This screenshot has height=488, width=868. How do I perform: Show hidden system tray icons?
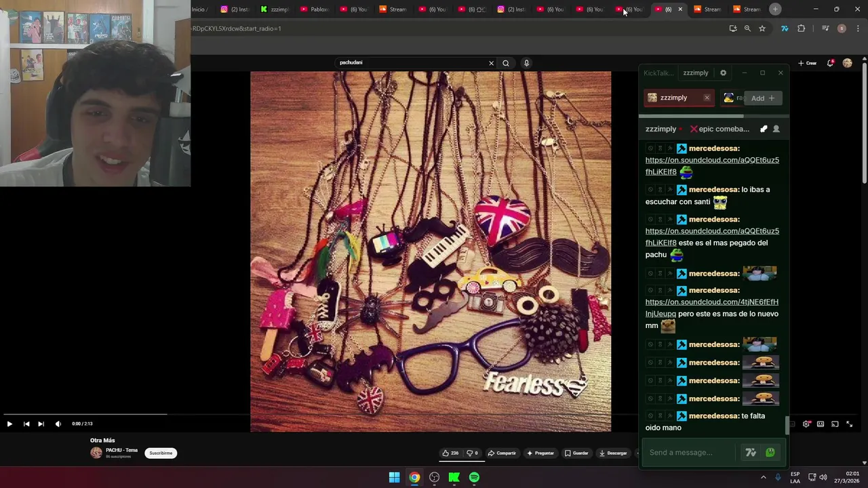click(763, 477)
